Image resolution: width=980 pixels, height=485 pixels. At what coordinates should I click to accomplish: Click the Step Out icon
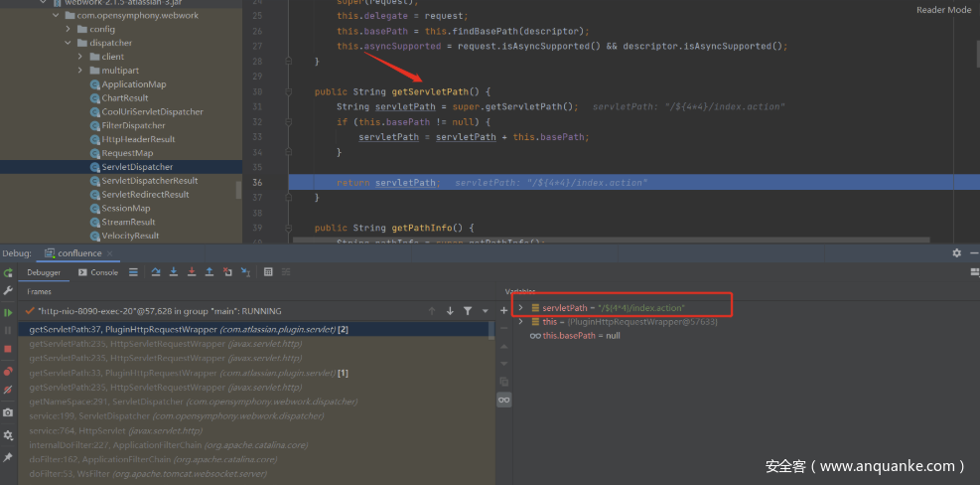pos(209,272)
